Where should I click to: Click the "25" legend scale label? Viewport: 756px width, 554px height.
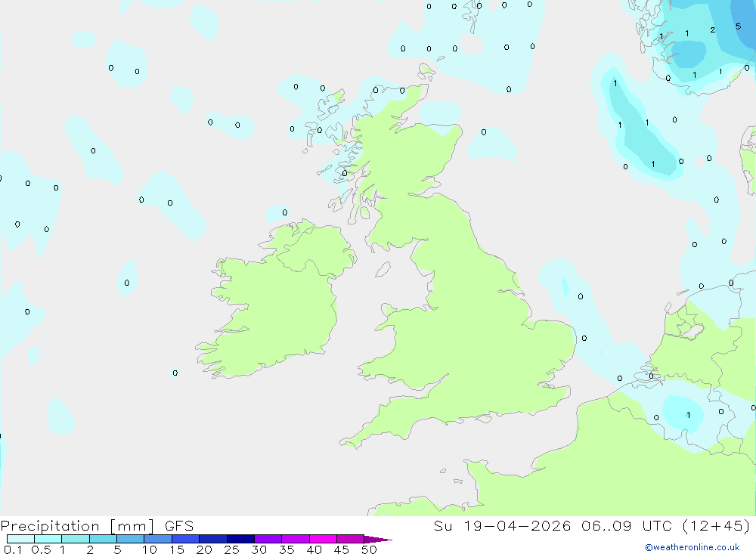(231, 549)
